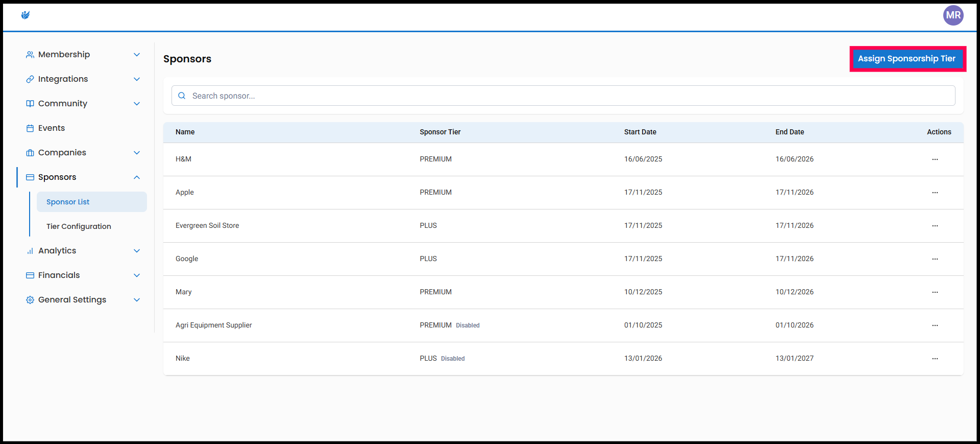Select the Sponsor List submenu item
Image resolution: width=980 pixels, height=444 pixels.
(68, 202)
